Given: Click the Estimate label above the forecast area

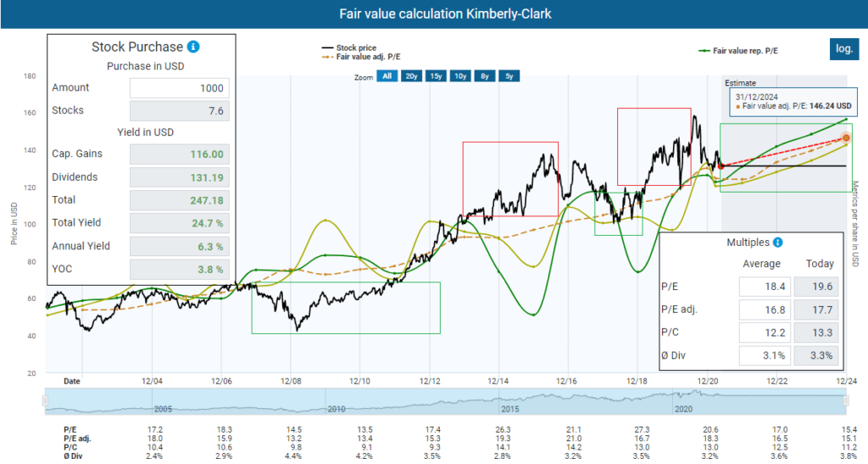Looking at the screenshot, I should tap(740, 83).
